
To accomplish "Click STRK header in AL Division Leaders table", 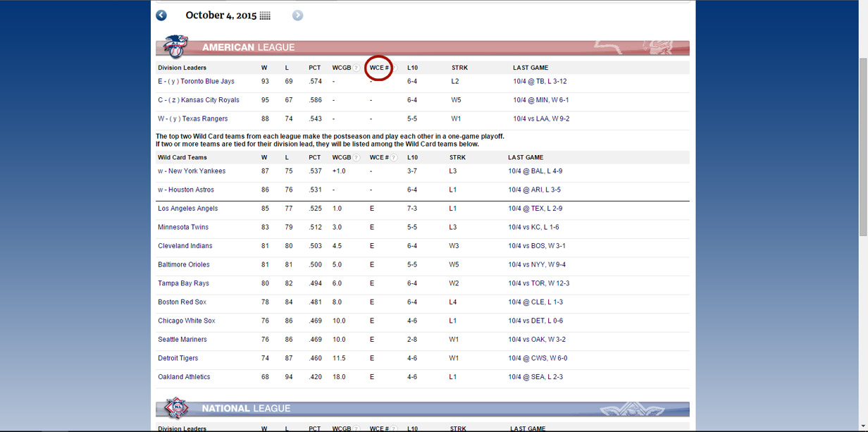I will pyautogui.click(x=459, y=68).
